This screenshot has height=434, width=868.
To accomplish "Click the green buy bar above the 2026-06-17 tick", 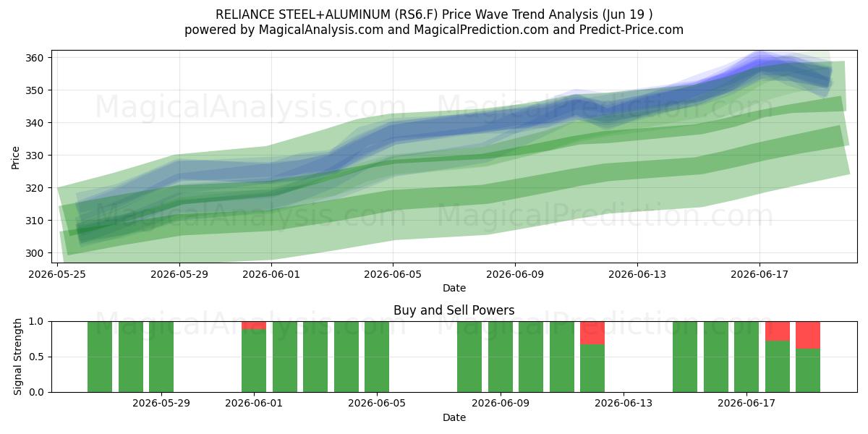I will tap(746, 357).
